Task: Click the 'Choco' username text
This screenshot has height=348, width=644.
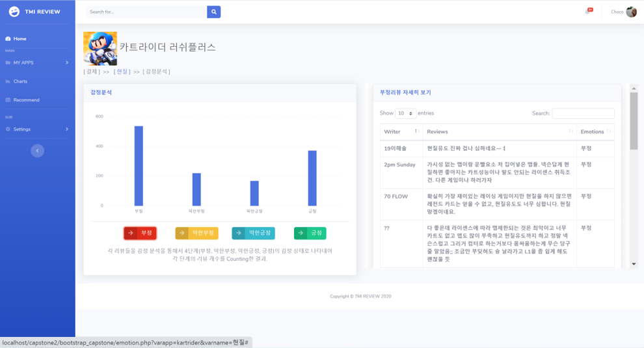Action: [x=617, y=12]
